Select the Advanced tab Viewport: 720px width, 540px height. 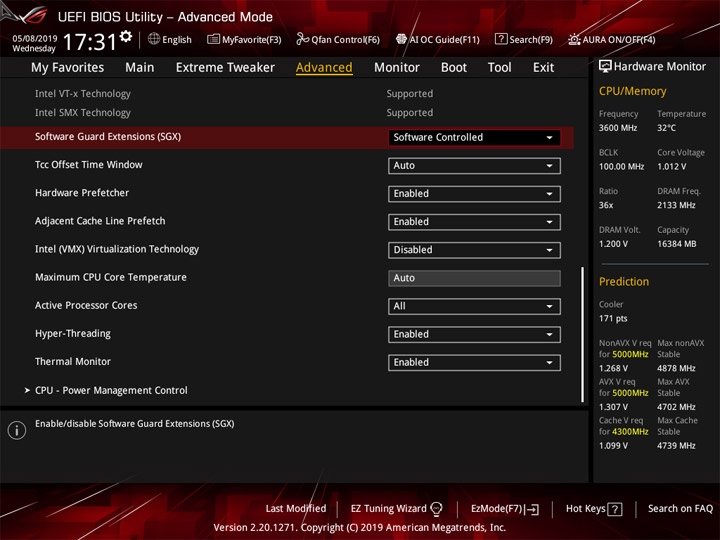pyautogui.click(x=324, y=68)
